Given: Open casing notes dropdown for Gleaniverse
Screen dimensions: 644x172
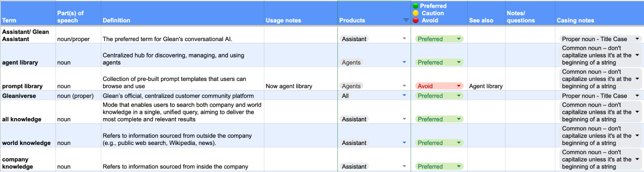Looking at the screenshot, I should coord(601,96).
